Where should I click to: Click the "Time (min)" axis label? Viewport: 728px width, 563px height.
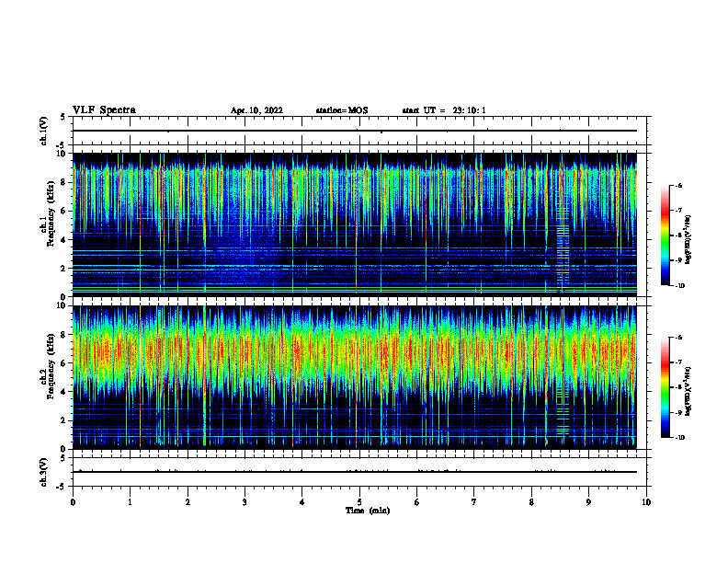pyautogui.click(x=368, y=511)
